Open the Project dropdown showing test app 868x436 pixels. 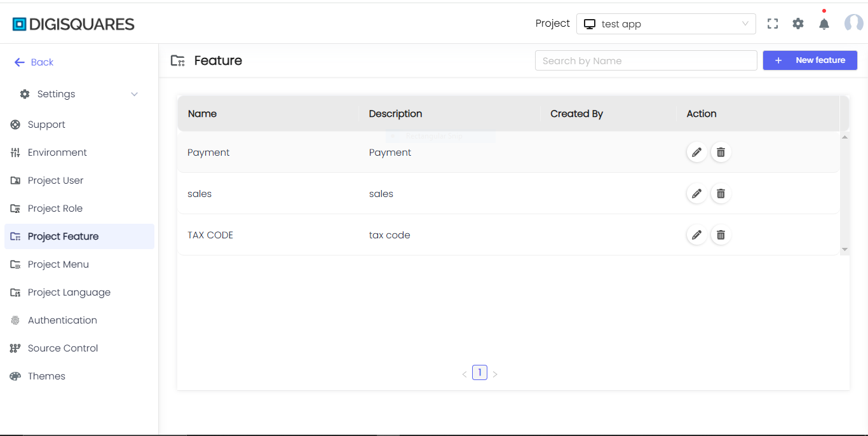tap(666, 24)
